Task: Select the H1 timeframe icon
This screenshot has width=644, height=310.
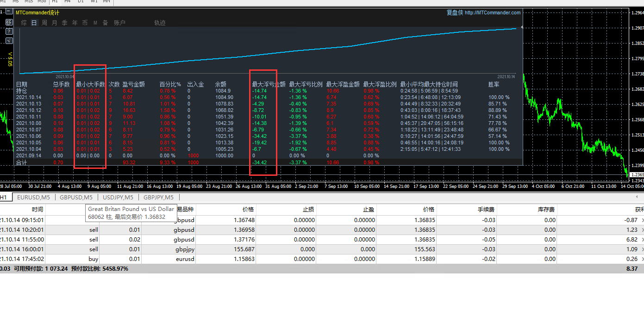Action: point(55,2)
